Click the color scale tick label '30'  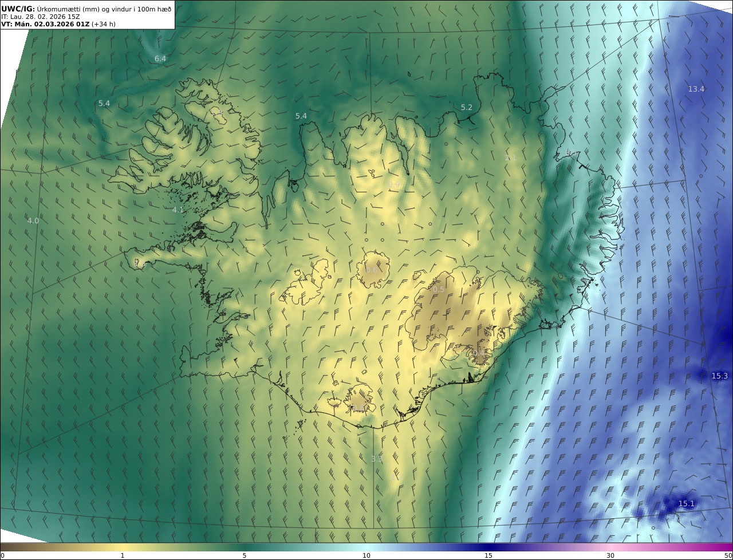tap(610, 556)
